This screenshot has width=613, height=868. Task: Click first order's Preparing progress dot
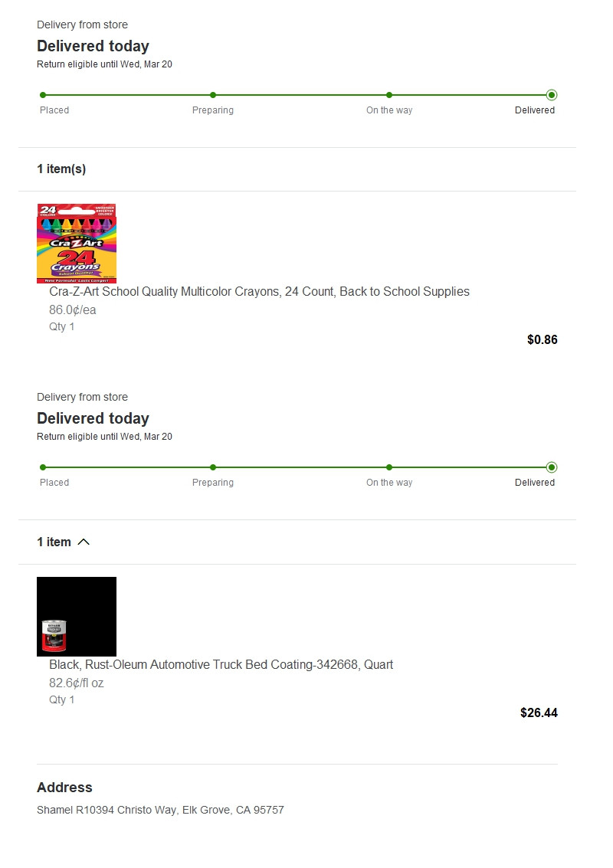(213, 95)
